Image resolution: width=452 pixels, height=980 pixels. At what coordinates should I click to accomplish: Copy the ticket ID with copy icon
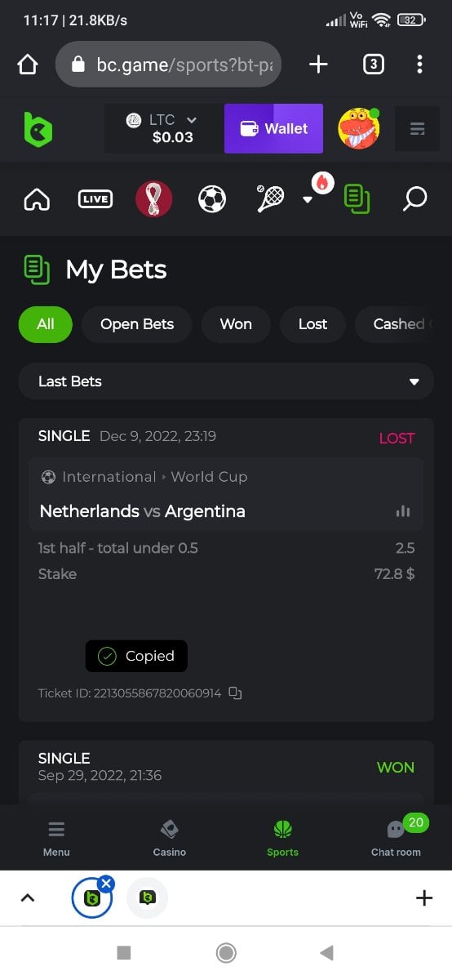click(235, 693)
